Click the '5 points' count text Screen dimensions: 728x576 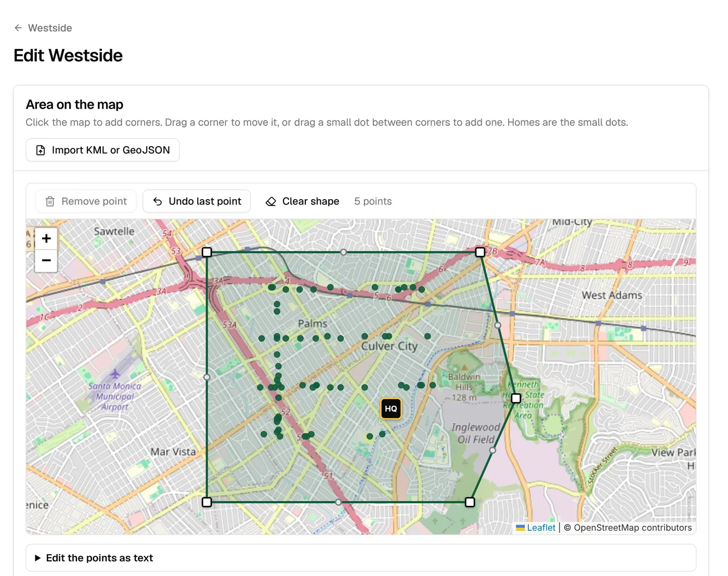[x=373, y=201]
